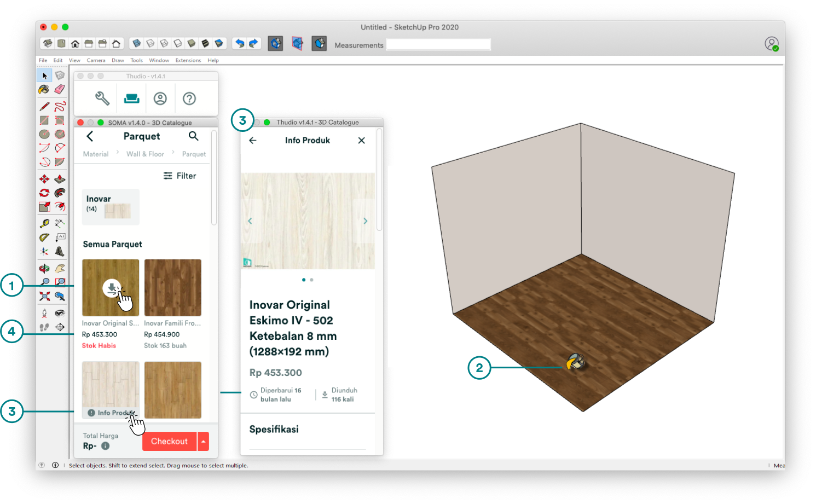Open search in Parquet catalogue

click(x=194, y=136)
